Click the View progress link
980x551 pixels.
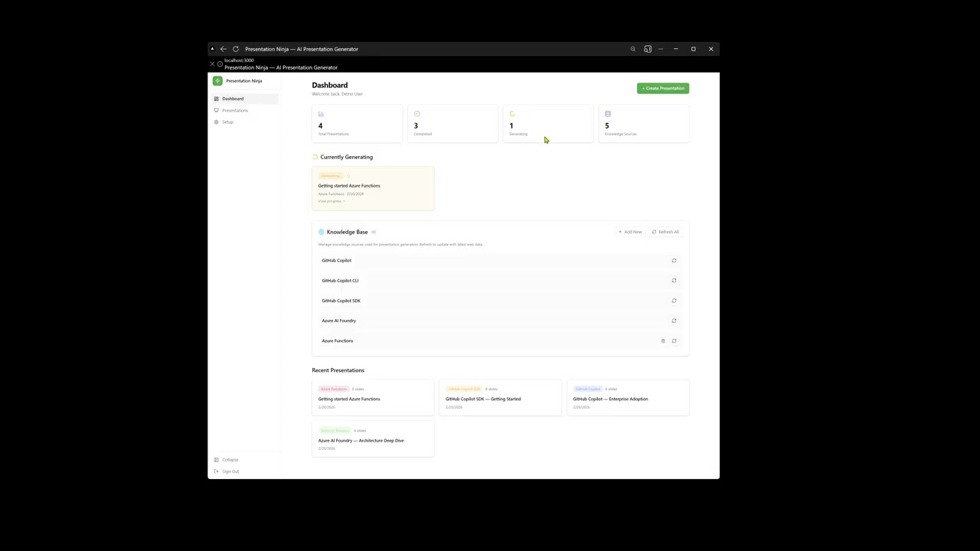pyautogui.click(x=332, y=201)
